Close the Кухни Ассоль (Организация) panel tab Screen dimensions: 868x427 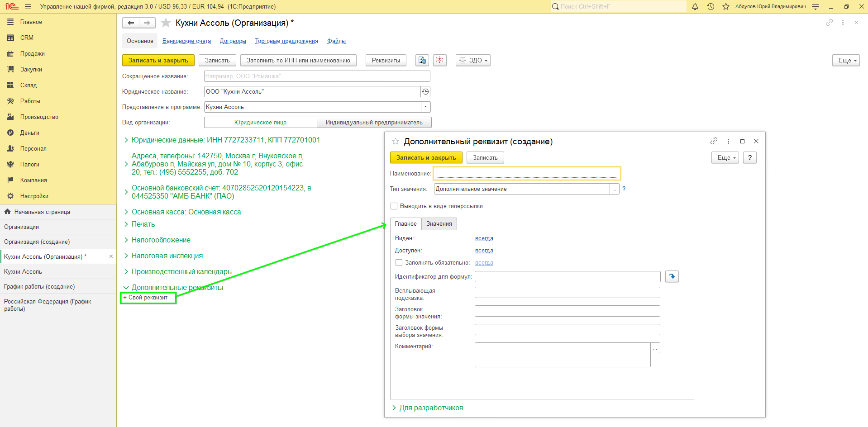pos(111,256)
